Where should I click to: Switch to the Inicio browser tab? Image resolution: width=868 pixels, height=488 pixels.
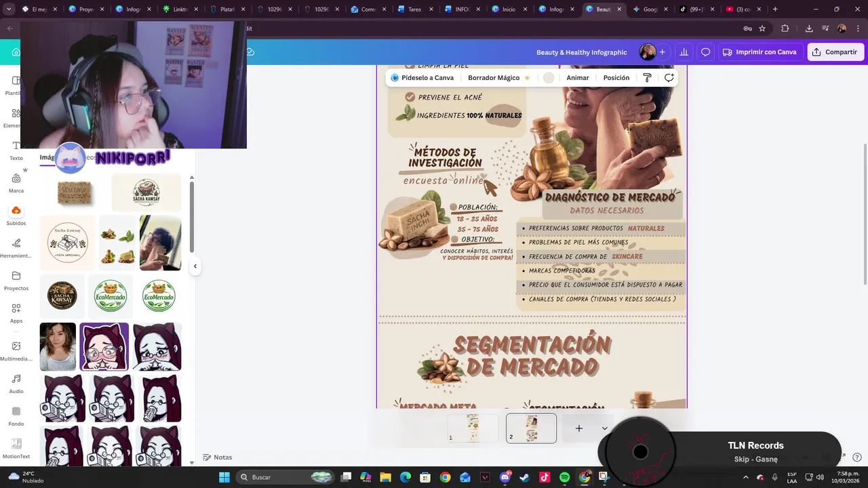509,9
